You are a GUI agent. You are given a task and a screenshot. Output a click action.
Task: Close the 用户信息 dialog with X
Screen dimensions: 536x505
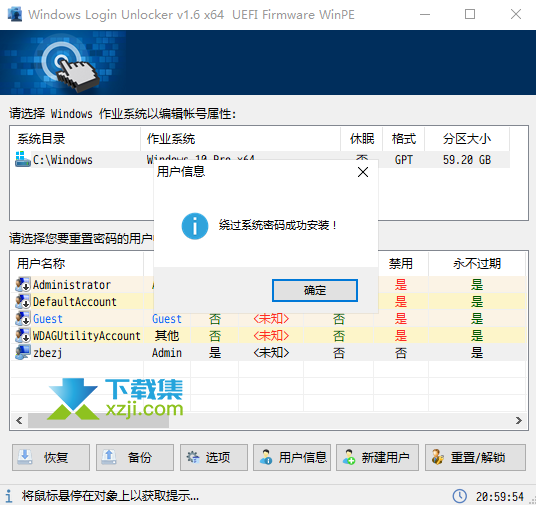363,172
